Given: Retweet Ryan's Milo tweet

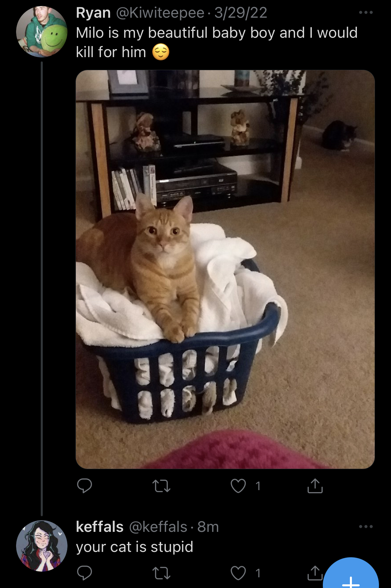Looking at the screenshot, I should [161, 486].
